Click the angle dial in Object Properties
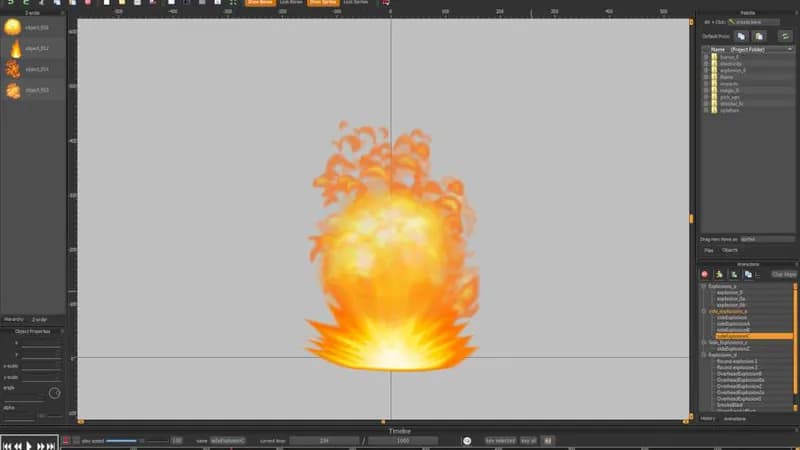 click(54, 393)
